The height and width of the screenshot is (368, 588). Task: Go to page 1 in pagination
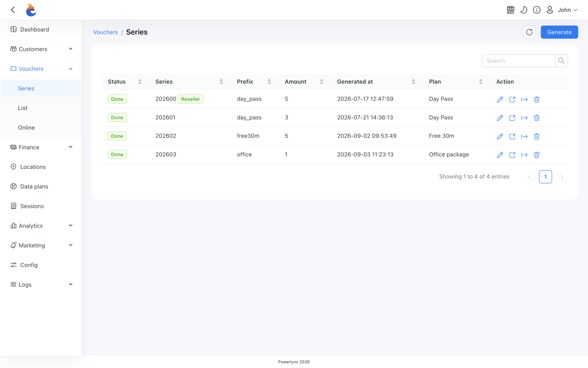tap(545, 177)
